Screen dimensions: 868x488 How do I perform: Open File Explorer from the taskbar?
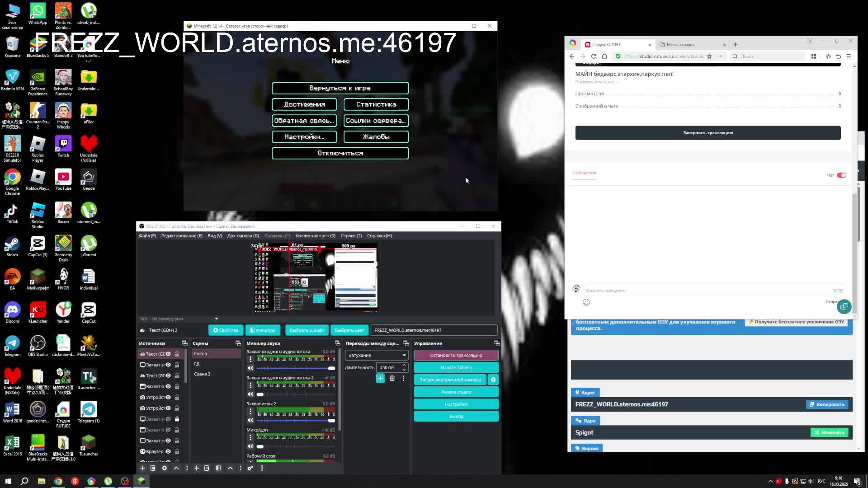pyautogui.click(x=42, y=481)
